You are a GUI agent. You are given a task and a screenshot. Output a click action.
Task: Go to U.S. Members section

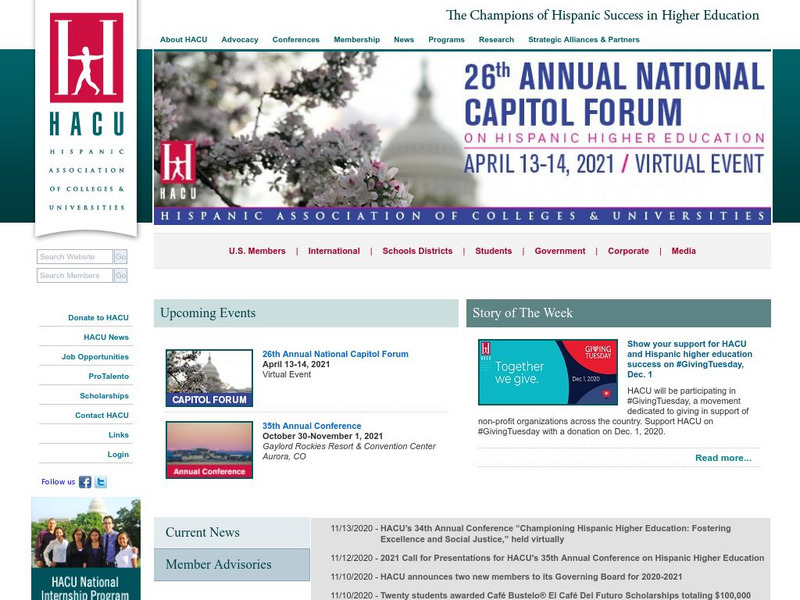tap(257, 251)
